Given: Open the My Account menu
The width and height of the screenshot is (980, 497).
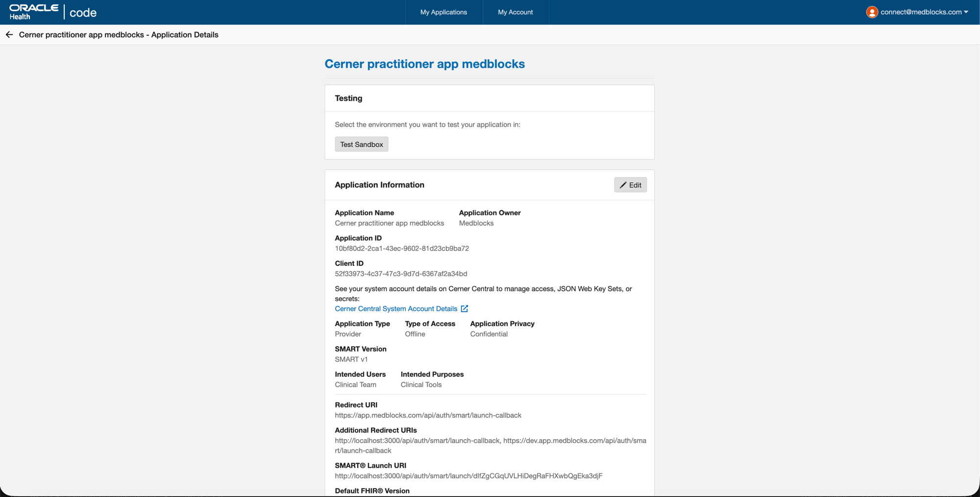Looking at the screenshot, I should point(515,12).
